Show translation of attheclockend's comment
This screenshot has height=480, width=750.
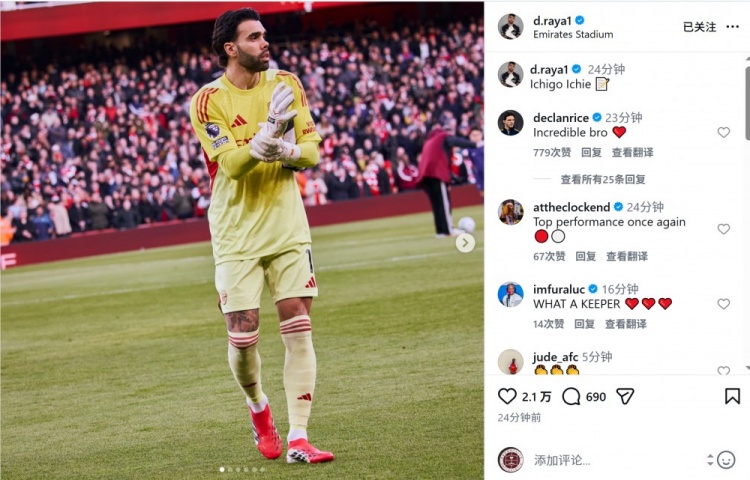click(627, 256)
